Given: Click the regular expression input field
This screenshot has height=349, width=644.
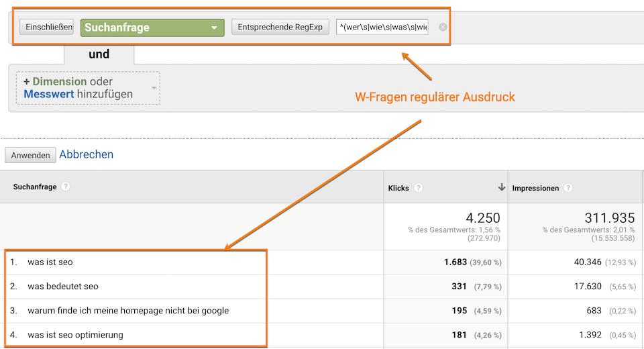Looking at the screenshot, I should click(x=382, y=27).
